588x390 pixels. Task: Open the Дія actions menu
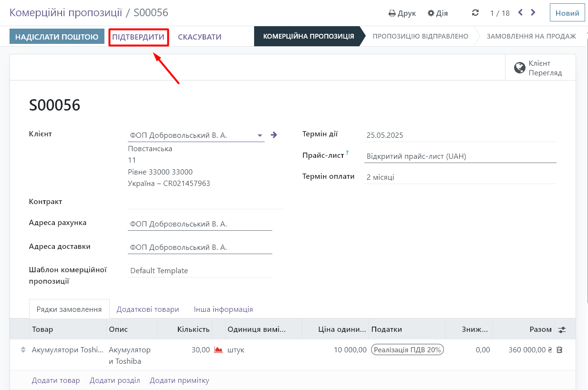(438, 13)
